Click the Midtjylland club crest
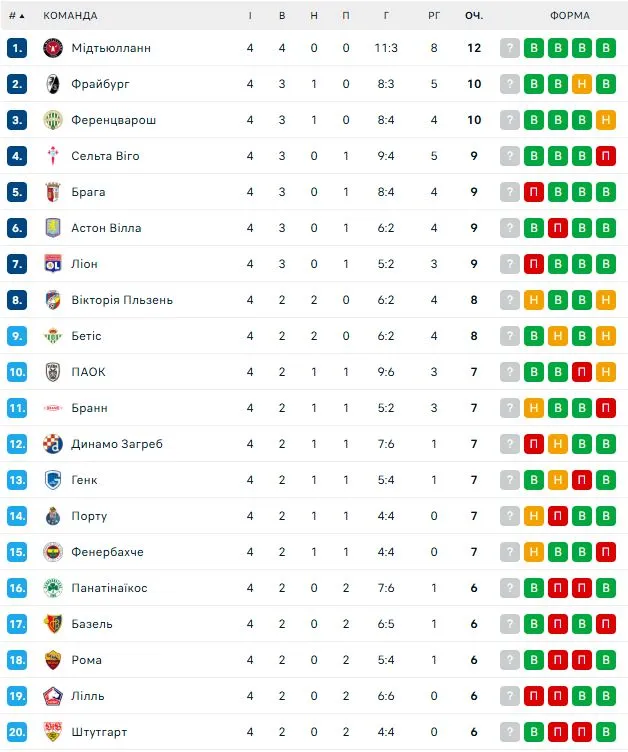628x752 pixels. 53,48
